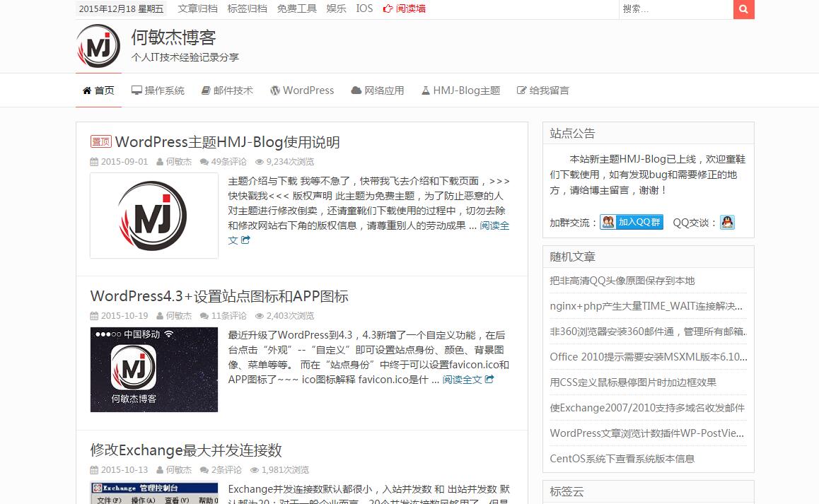Click the 2015-09-01 post date
The image size is (819, 504).
tap(124, 162)
